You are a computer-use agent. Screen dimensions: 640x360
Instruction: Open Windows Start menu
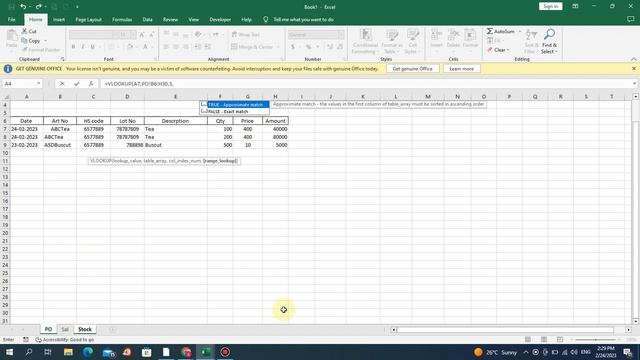pos(9,352)
